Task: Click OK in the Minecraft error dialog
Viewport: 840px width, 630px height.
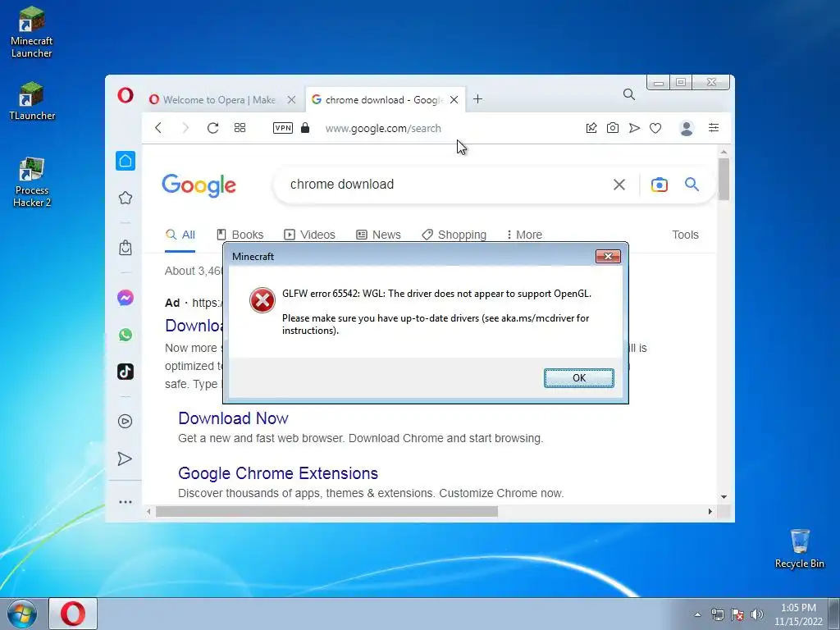Action: point(579,378)
